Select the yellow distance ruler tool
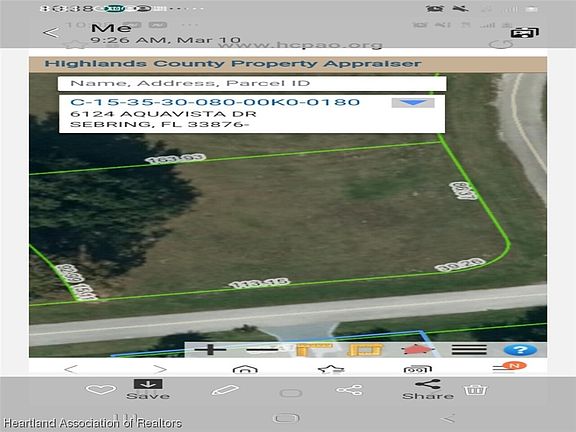576x432 pixels. tap(314, 349)
